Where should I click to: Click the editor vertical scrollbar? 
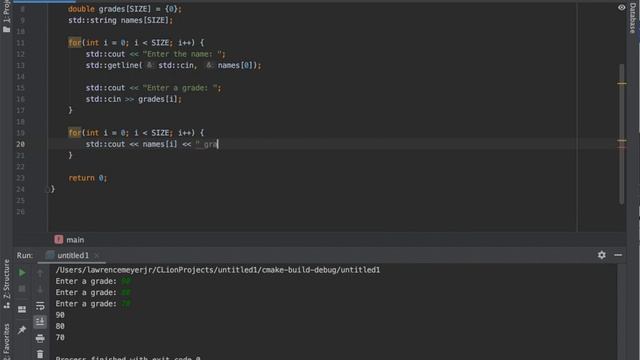pyautogui.click(x=622, y=134)
